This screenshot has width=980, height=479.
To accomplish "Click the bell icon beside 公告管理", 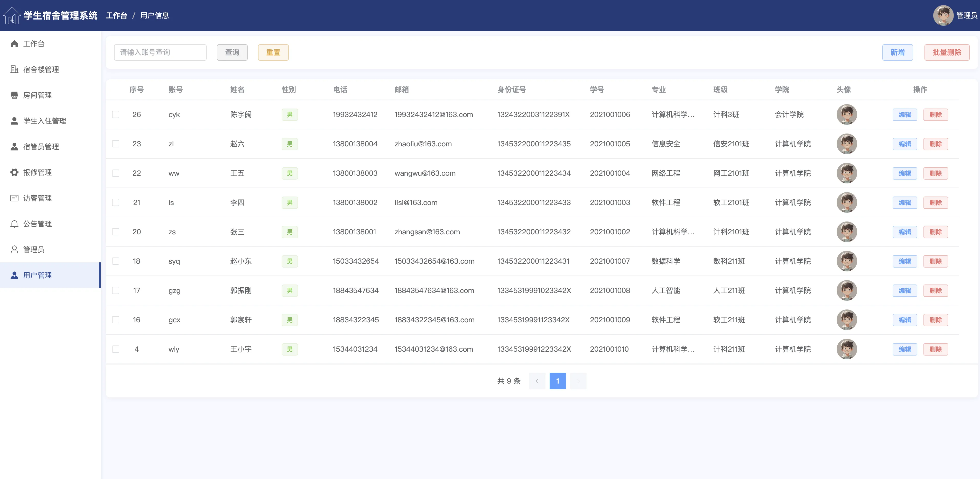I will point(14,224).
